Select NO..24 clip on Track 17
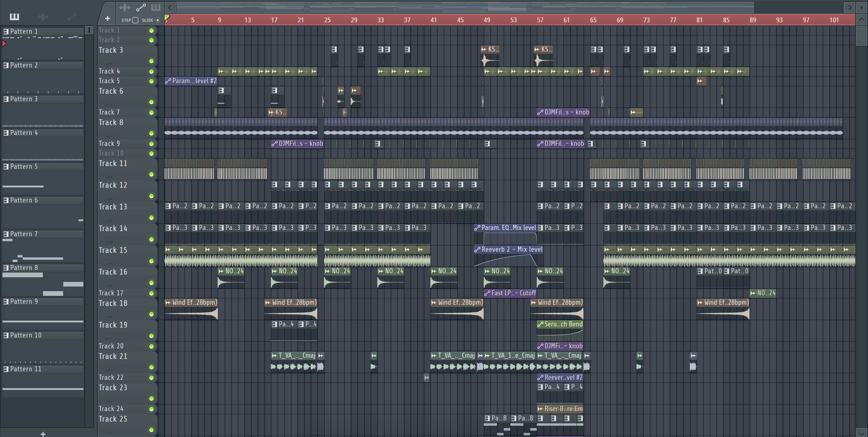868x437 pixels. (x=763, y=293)
